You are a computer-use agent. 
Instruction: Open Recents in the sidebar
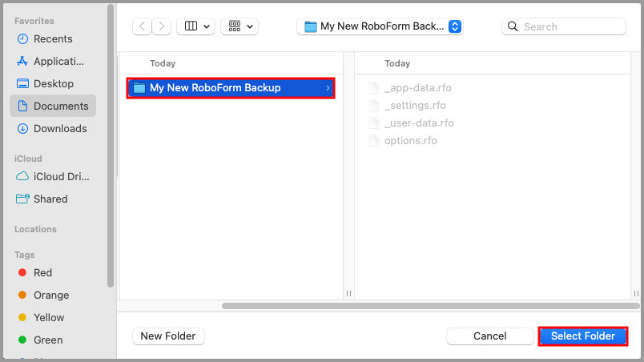(52, 38)
